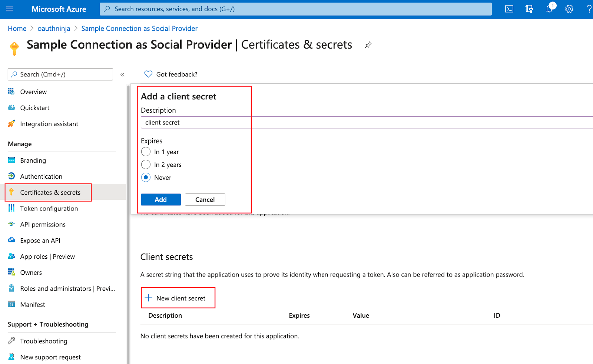Viewport: 593px width, 364px height.
Task: Click the Overview grid icon
Action: 11,91
